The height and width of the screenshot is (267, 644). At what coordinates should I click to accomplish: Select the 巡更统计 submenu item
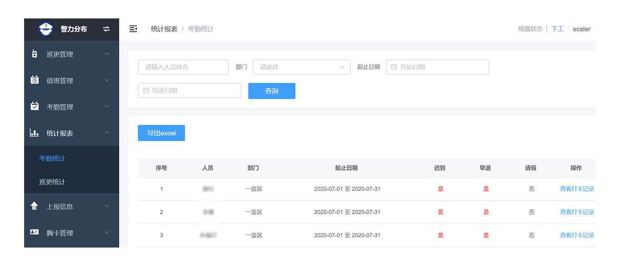point(52,182)
